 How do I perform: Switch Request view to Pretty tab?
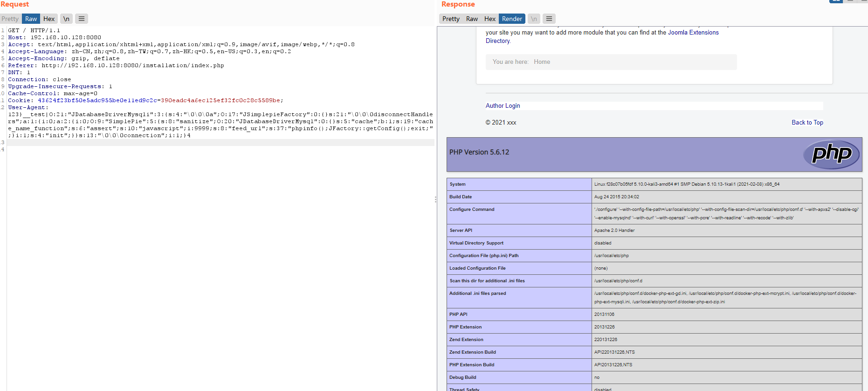(x=10, y=19)
